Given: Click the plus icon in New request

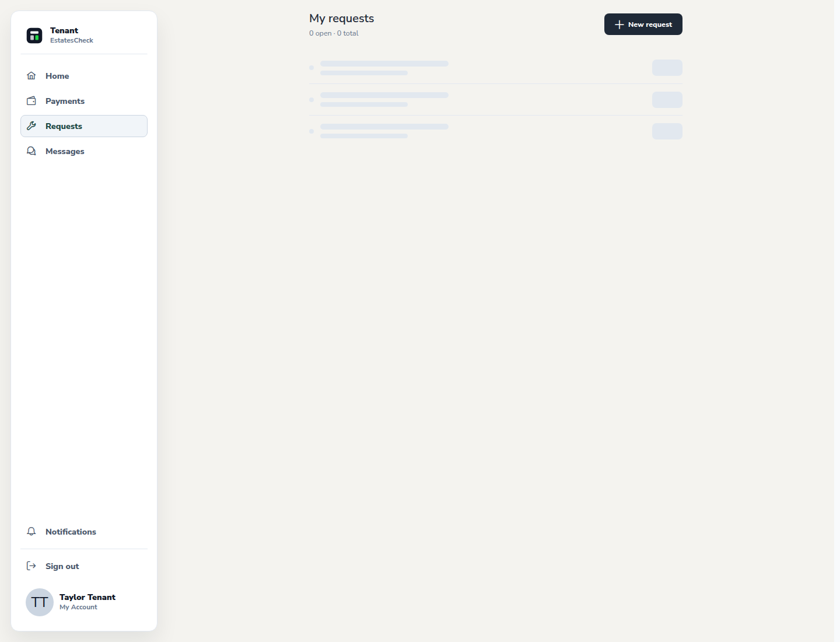Looking at the screenshot, I should (619, 25).
